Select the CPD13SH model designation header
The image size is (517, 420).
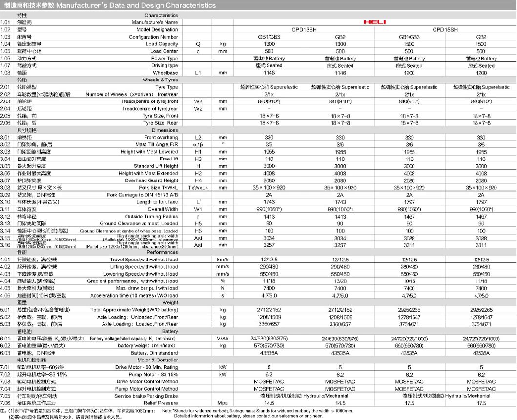pos(304,30)
